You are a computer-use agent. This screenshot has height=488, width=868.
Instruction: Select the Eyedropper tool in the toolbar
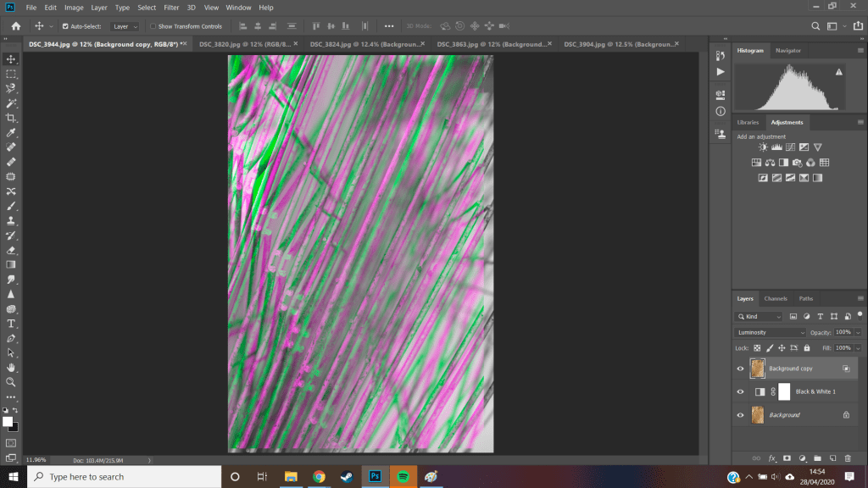(11, 133)
